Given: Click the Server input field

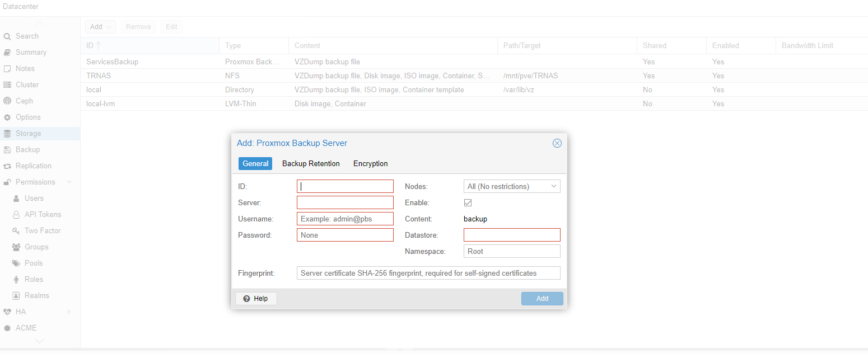Looking at the screenshot, I should click(345, 202).
